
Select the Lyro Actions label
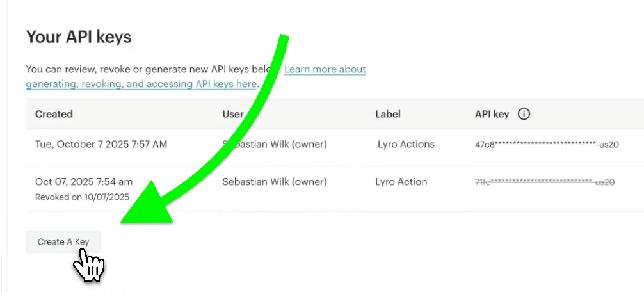(406, 144)
